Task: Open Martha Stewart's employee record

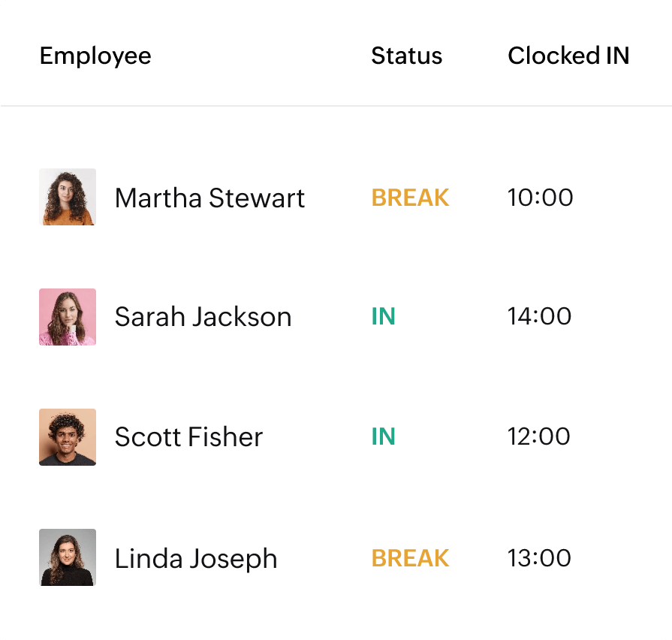Action: coord(209,198)
